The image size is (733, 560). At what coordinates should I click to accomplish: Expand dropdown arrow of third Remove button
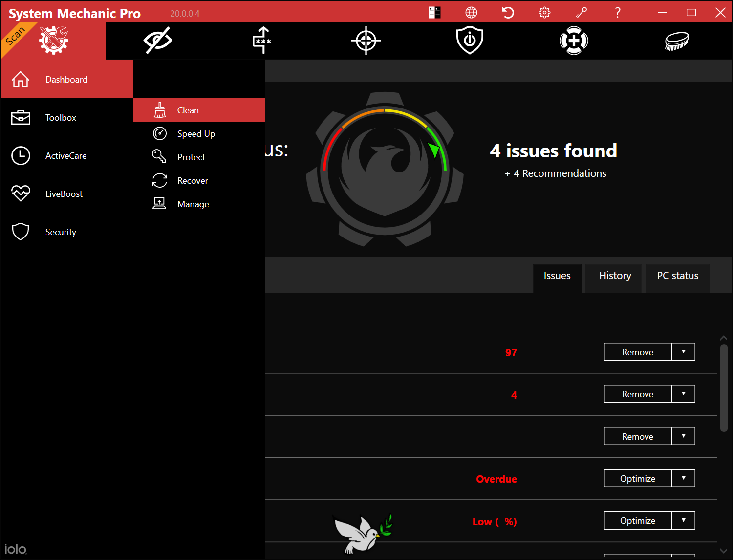tap(683, 436)
